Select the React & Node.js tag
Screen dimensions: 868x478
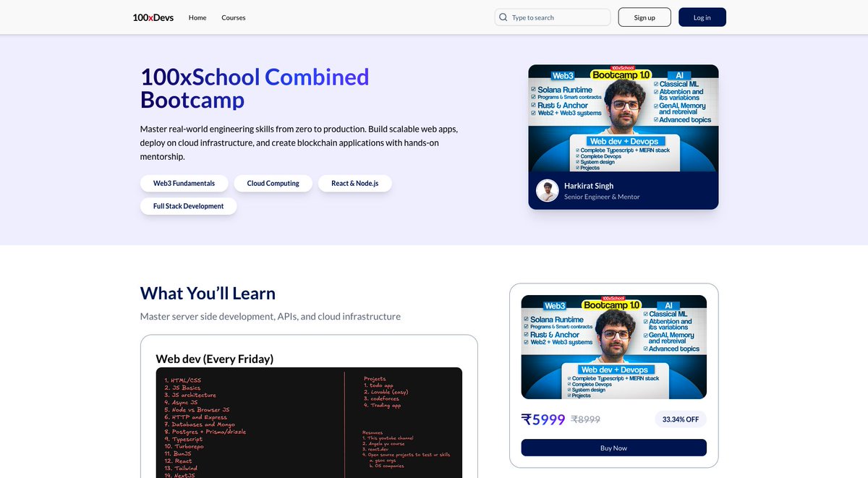(x=354, y=184)
